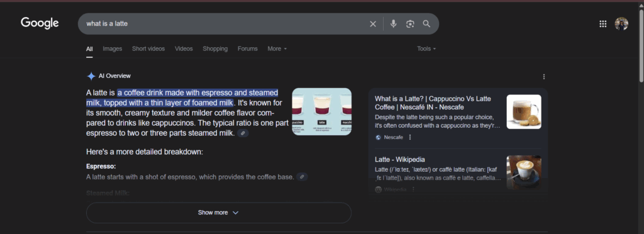Click the 'Espresso:' heading
Screen dimensions: 644x234
coord(101,167)
